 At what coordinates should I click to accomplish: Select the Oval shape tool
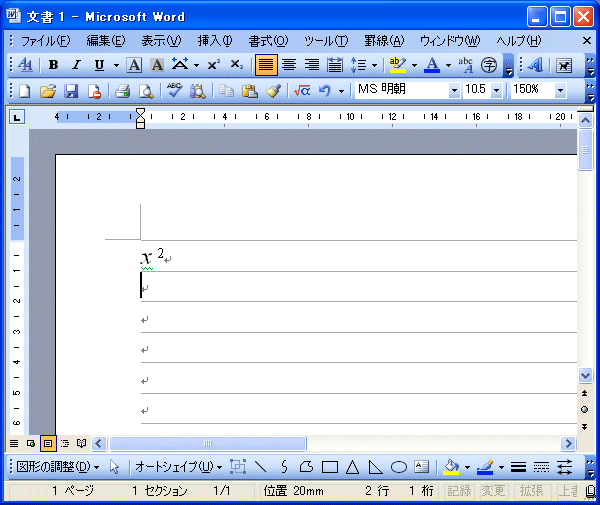398,467
